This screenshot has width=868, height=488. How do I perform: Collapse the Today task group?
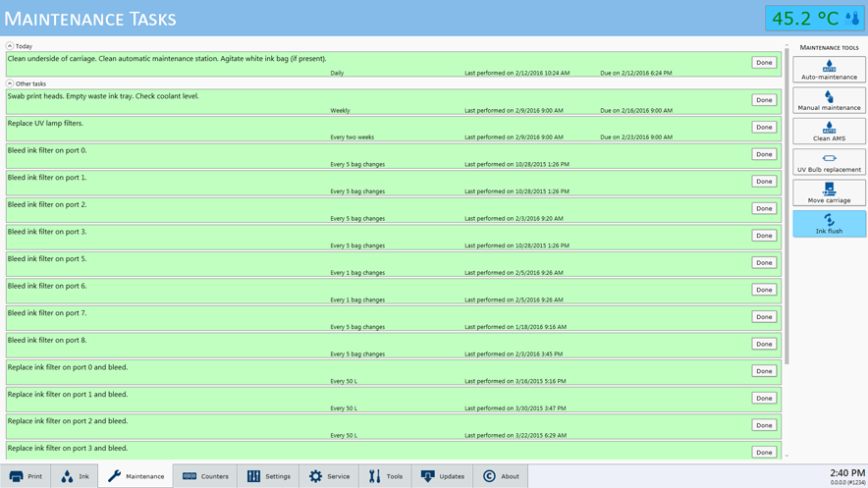10,46
